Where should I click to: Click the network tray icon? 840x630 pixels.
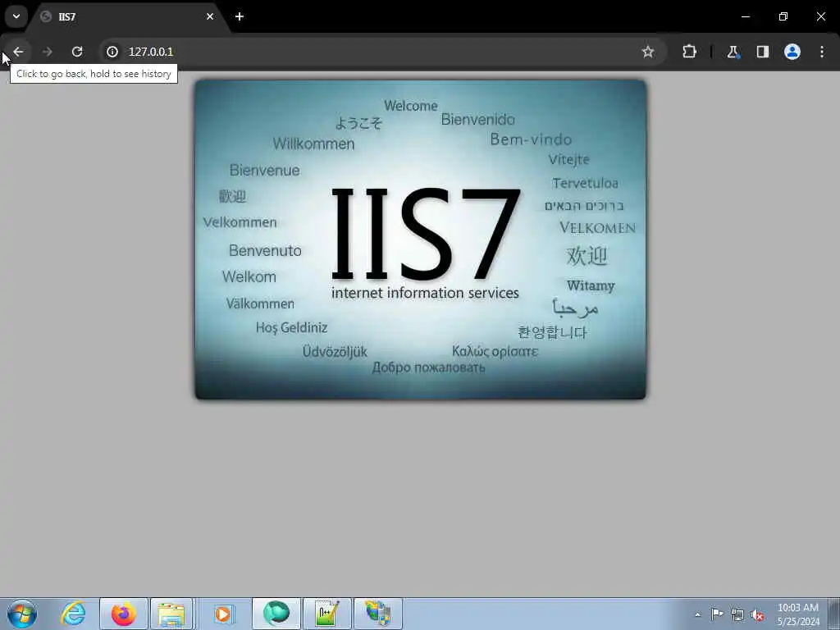tap(737, 615)
